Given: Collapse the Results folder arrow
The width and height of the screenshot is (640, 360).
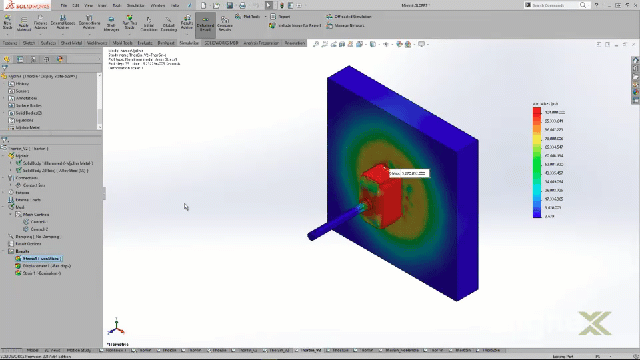Looking at the screenshot, I should [4, 251].
